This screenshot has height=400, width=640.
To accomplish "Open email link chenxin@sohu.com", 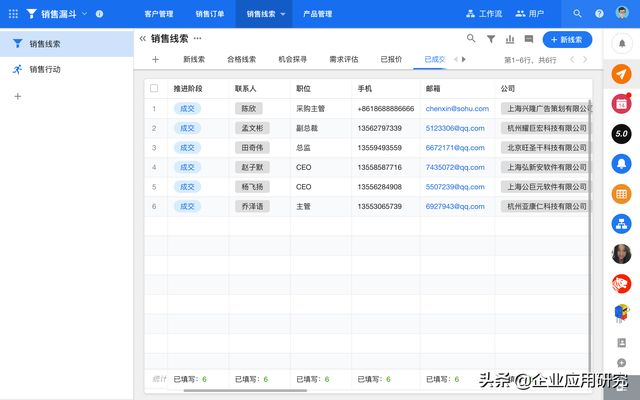I will [x=457, y=109].
